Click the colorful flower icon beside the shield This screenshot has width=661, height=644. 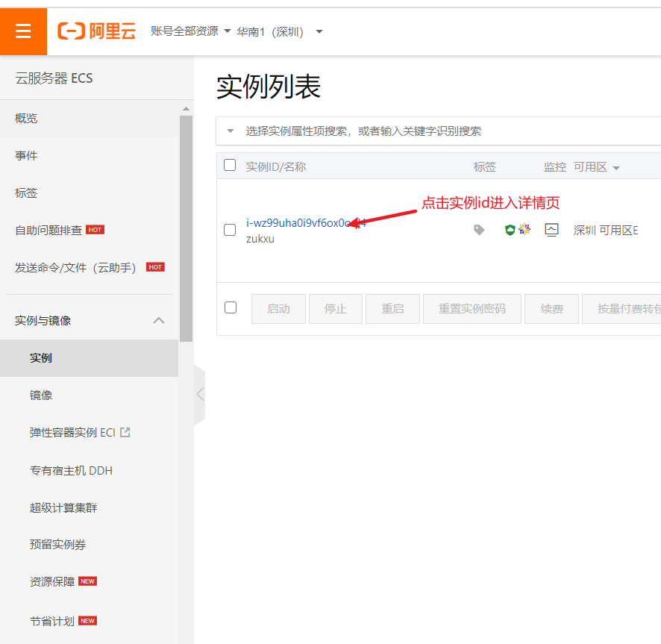tap(524, 229)
